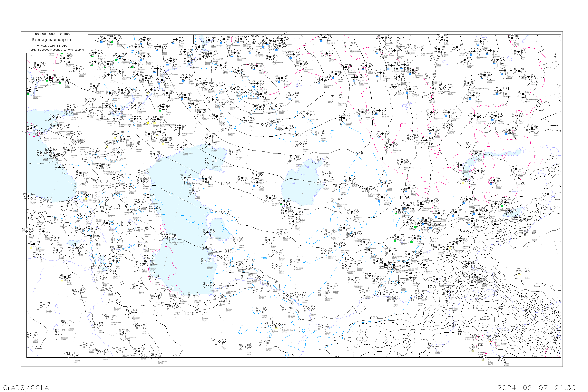
Task: Click the 995 isobar label
Action: pos(359,154)
